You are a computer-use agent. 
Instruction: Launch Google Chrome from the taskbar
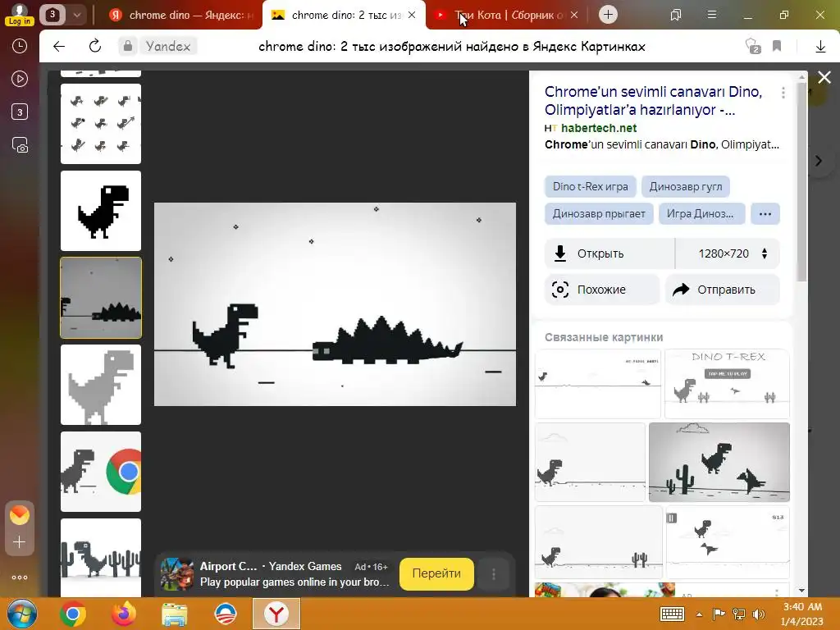pos(73,614)
